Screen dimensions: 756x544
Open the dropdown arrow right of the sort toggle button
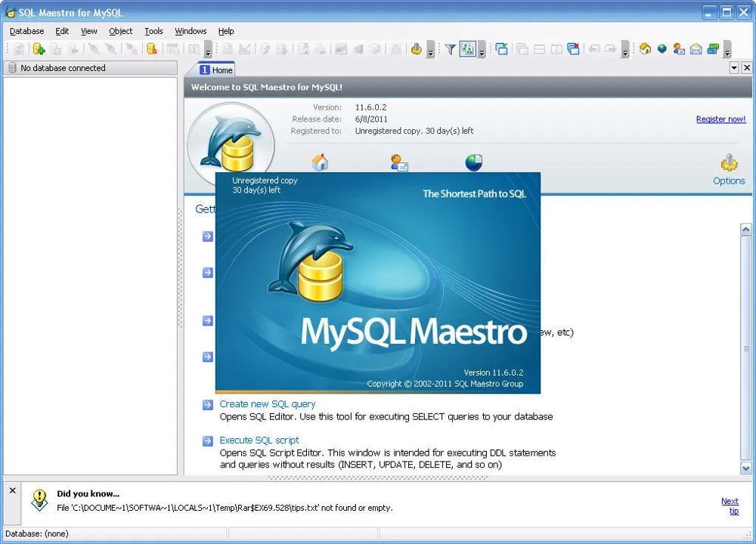(481, 49)
